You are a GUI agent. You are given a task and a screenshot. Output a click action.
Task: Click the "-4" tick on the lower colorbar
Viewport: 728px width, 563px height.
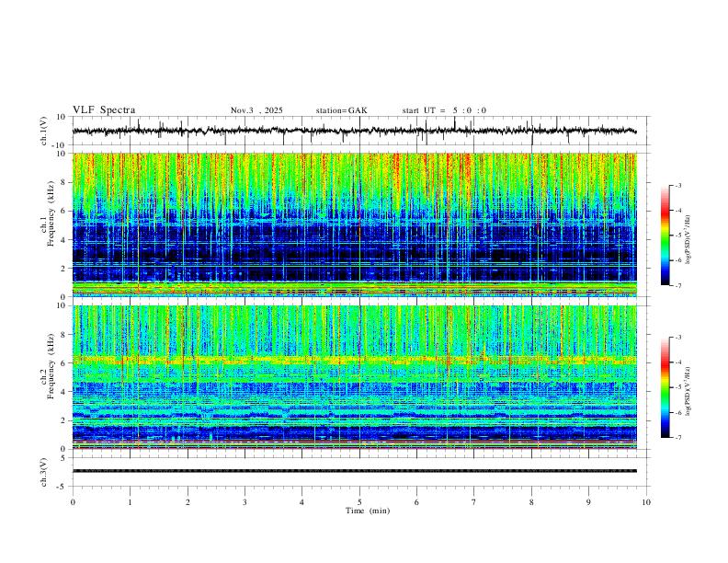677,362
